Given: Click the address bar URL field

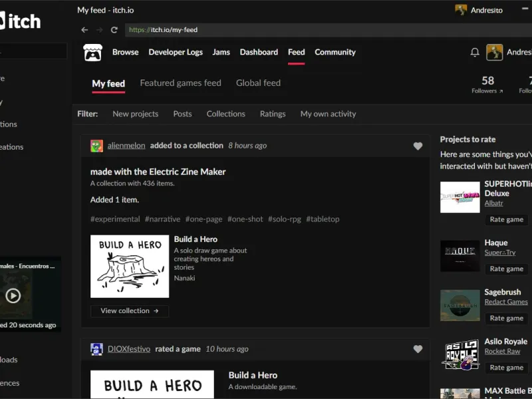Looking at the screenshot, I should pyautogui.click(x=328, y=30).
